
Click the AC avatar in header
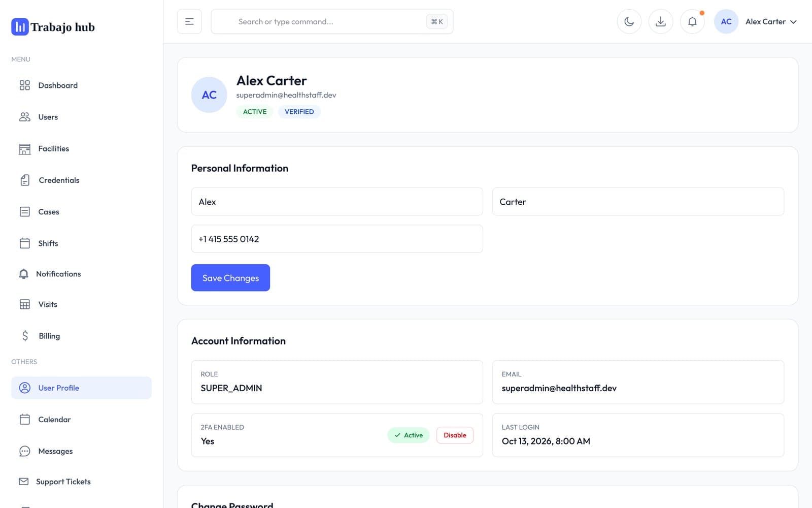(x=726, y=21)
